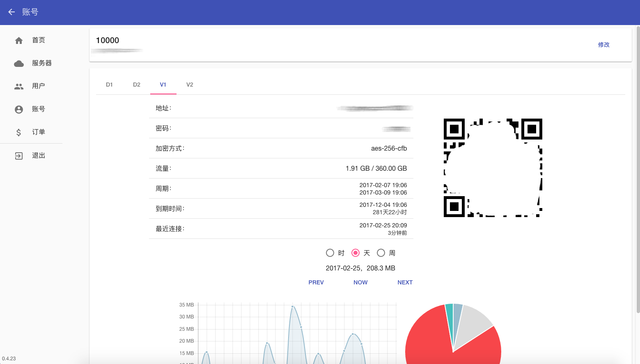The image size is (640, 364).
Task: Click the back arrow in the header
Action: [11, 12]
